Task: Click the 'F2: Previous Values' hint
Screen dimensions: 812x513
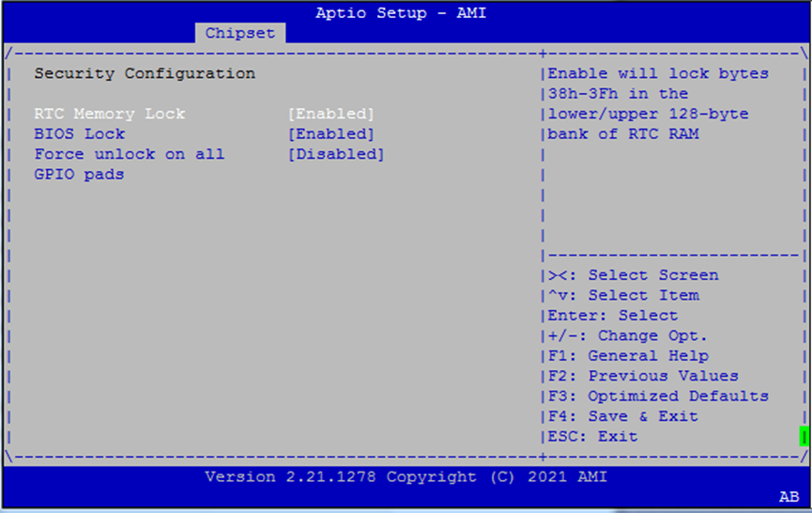Action: [x=643, y=376]
